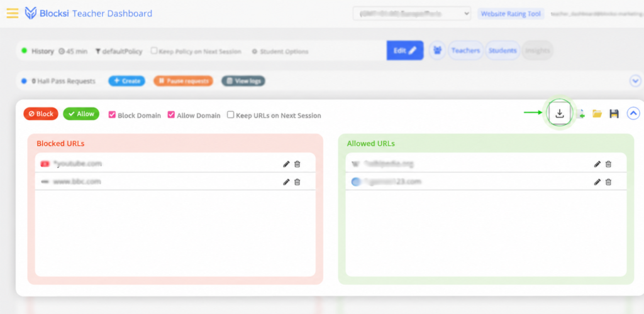Select the *youtube.com blocked entry text
The height and width of the screenshot is (314, 644).
(77, 164)
